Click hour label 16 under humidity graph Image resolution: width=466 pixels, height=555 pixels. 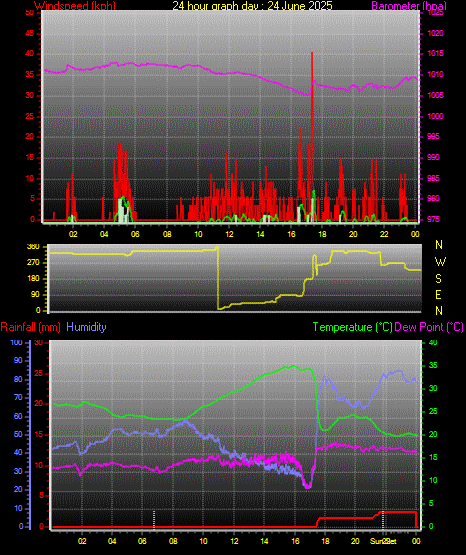pos(295,541)
